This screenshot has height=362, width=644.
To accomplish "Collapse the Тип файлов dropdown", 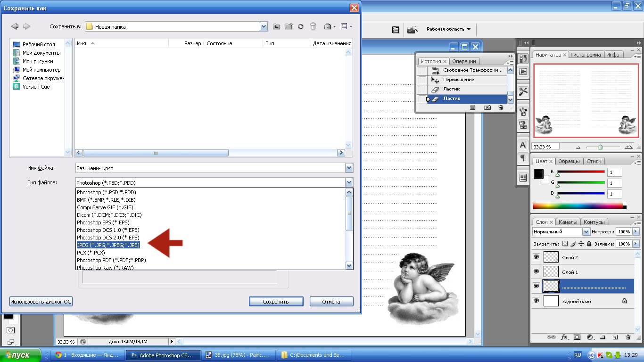I will pos(349,182).
